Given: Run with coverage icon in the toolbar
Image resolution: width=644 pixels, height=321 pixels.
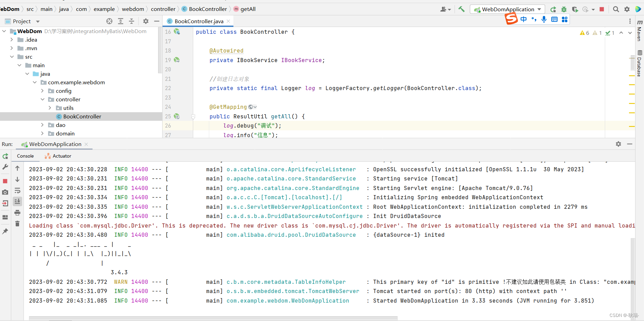Looking at the screenshot, I should coord(575,10).
